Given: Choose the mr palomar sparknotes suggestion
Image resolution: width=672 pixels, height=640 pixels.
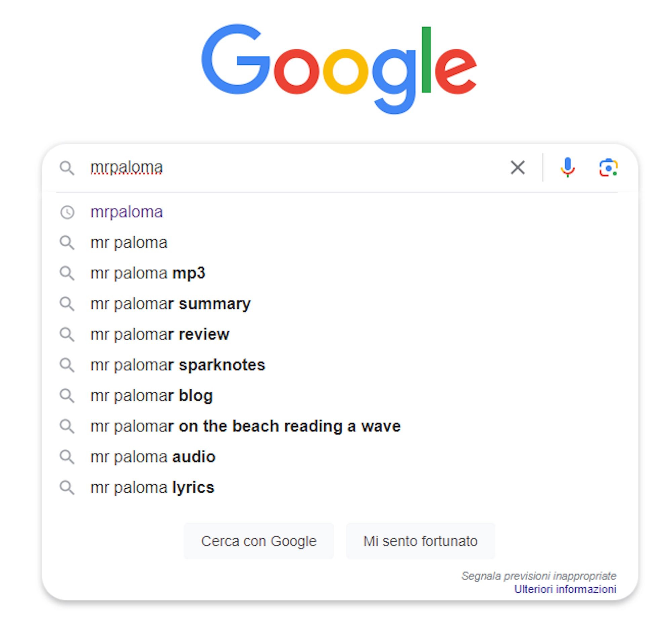Looking at the screenshot, I should (177, 365).
